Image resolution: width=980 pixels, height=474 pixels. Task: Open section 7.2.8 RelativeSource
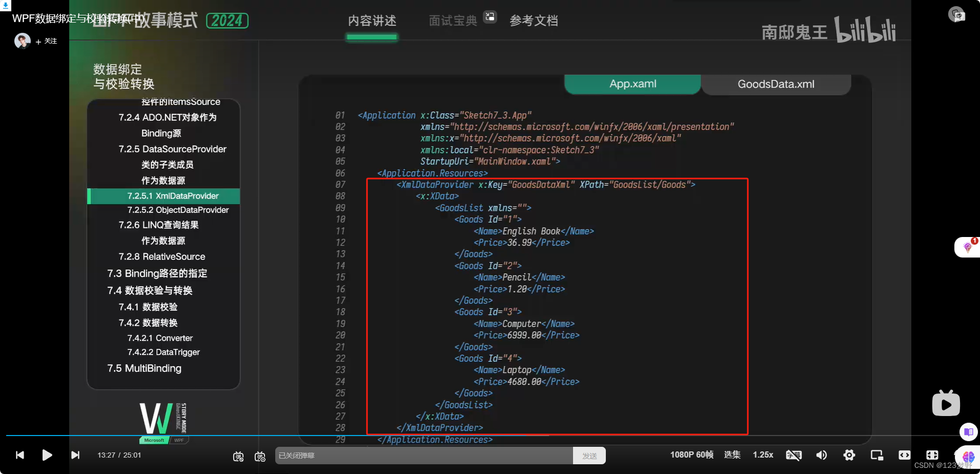(x=161, y=256)
